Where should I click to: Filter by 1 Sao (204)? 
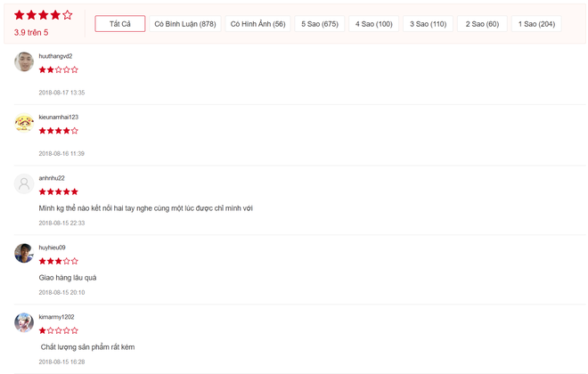pyautogui.click(x=536, y=24)
